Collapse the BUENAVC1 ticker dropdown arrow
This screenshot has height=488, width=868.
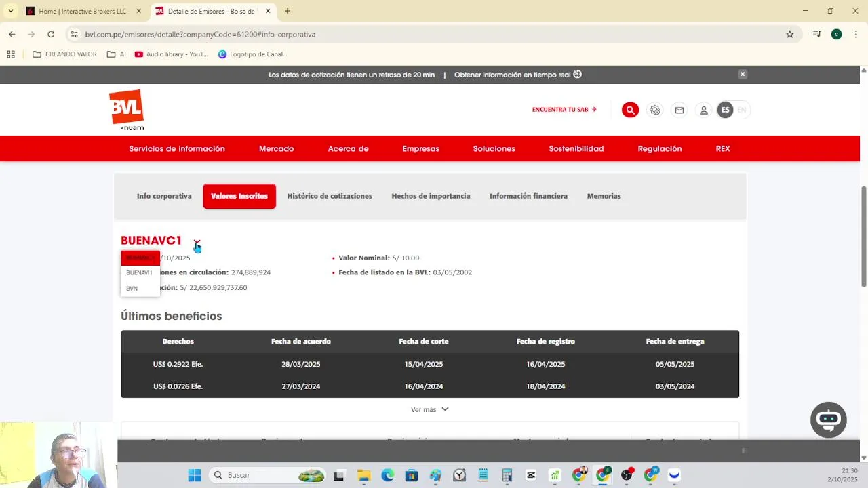[x=197, y=242]
